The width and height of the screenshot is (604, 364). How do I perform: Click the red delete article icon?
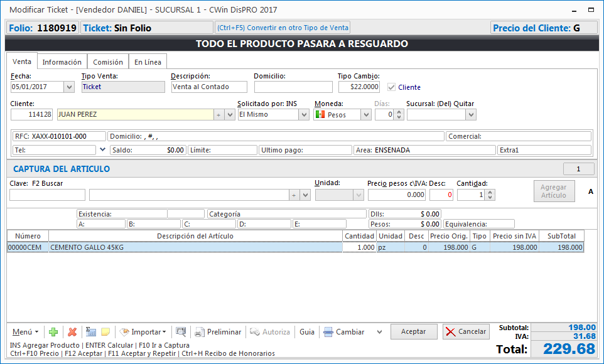[x=72, y=332]
